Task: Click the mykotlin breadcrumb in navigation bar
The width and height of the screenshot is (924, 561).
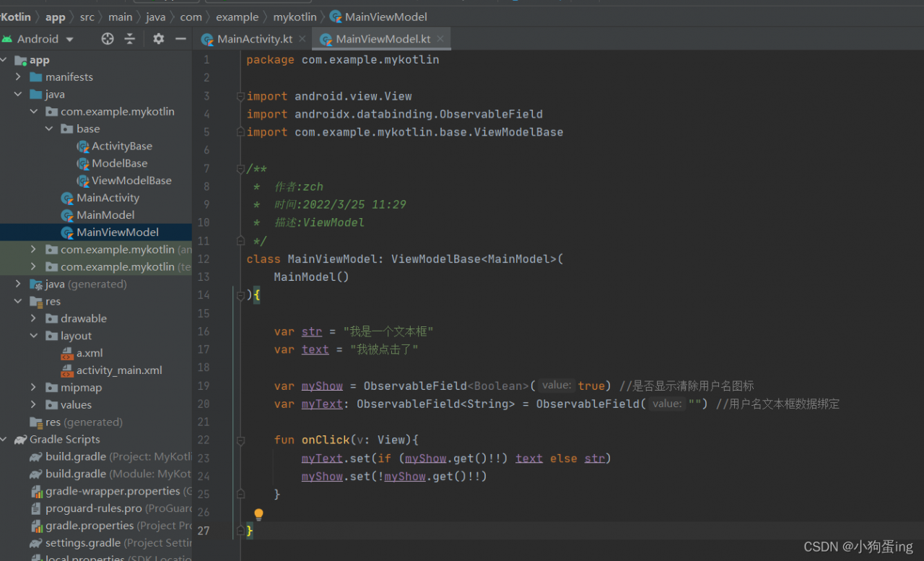Action: (294, 17)
